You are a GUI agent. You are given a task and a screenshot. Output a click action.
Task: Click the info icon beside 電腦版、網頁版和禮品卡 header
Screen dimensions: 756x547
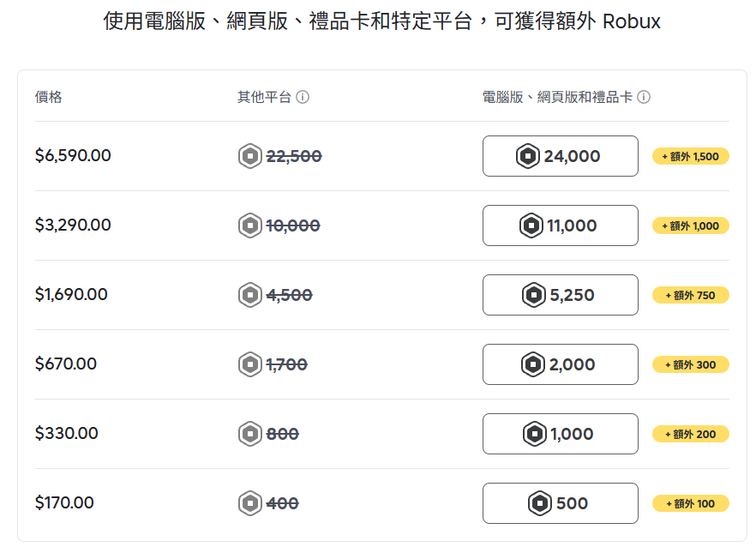coord(643,98)
